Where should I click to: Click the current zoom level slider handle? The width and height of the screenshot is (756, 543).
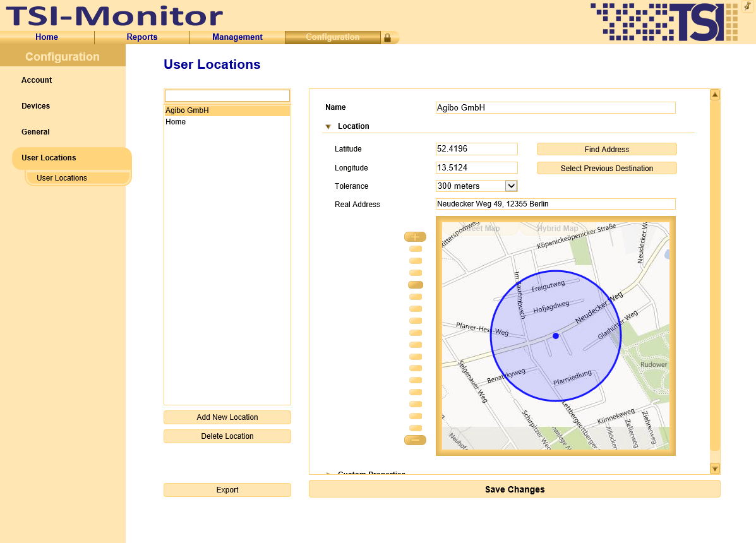tap(415, 285)
